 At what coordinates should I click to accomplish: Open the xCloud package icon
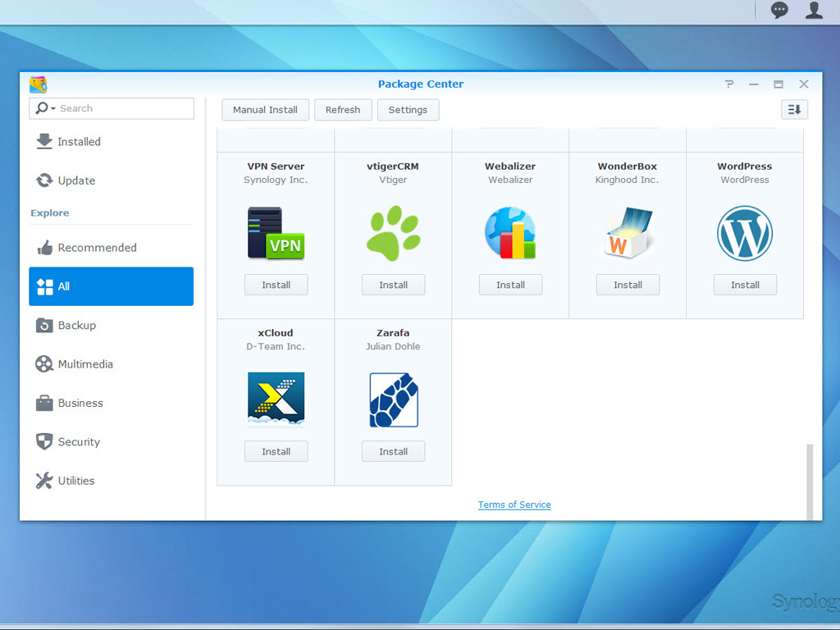click(276, 399)
